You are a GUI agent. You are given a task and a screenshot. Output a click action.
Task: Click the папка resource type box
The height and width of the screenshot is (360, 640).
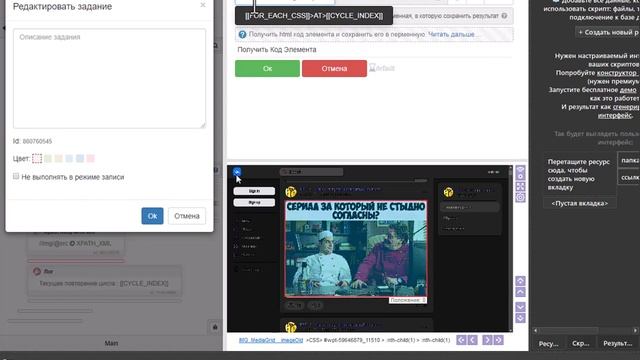click(x=630, y=160)
